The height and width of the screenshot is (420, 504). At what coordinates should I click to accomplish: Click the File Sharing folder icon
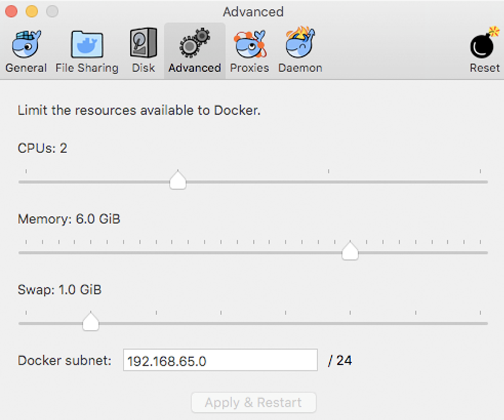(x=87, y=44)
